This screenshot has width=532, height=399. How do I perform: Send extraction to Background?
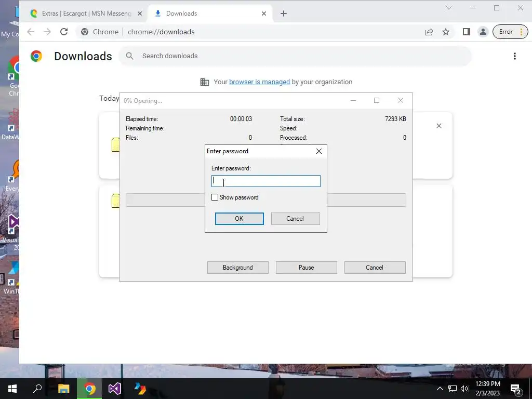[x=238, y=268]
